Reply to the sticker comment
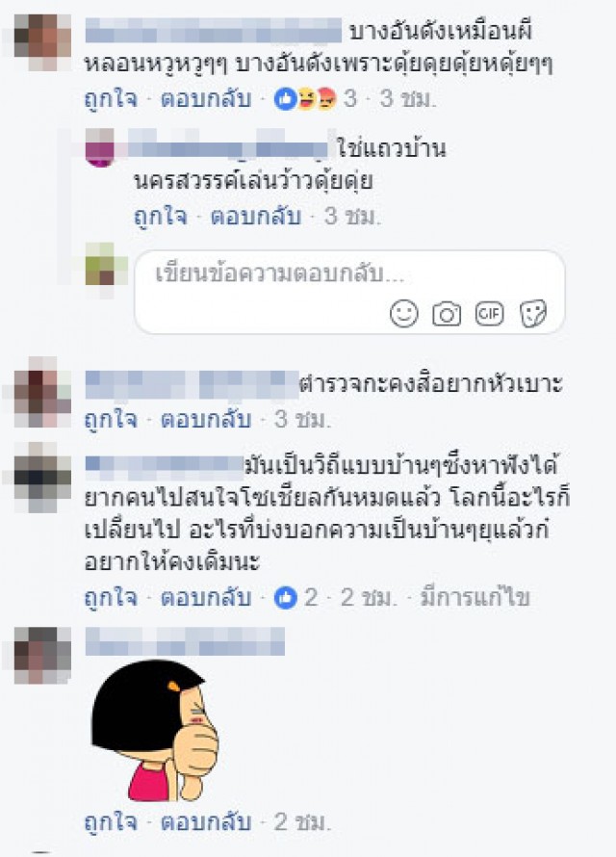The width and height of the screenshot is (616, 857). pyautogui.click(x=206, y=822)
